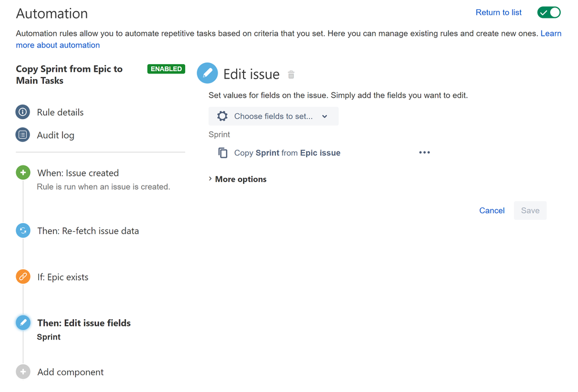Click the Sprint label under Edit issue fields
Image resolution: width=578 pixels, height=392 pixels.
click(x=49, y=337)
